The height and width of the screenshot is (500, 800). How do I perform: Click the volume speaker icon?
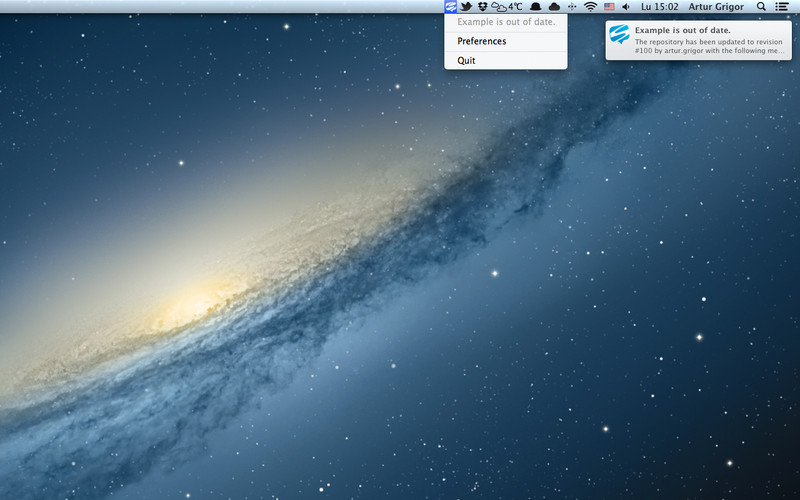pos(627,7)
